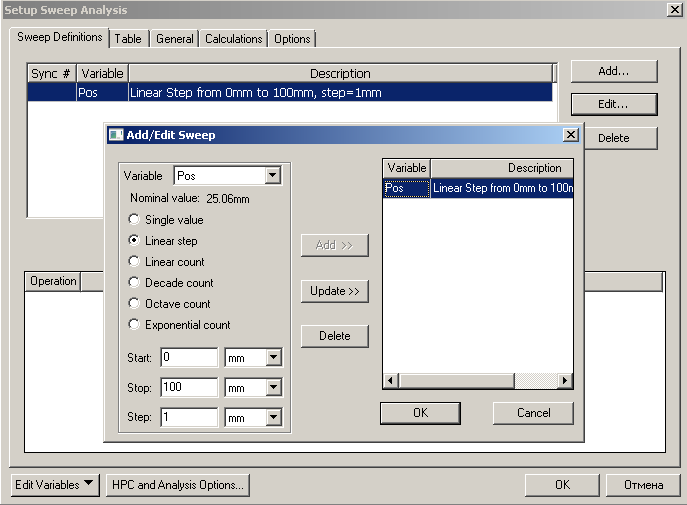Click the Pos cell in Sweep Definitions table
687x505 pixels.
point(102,92)
